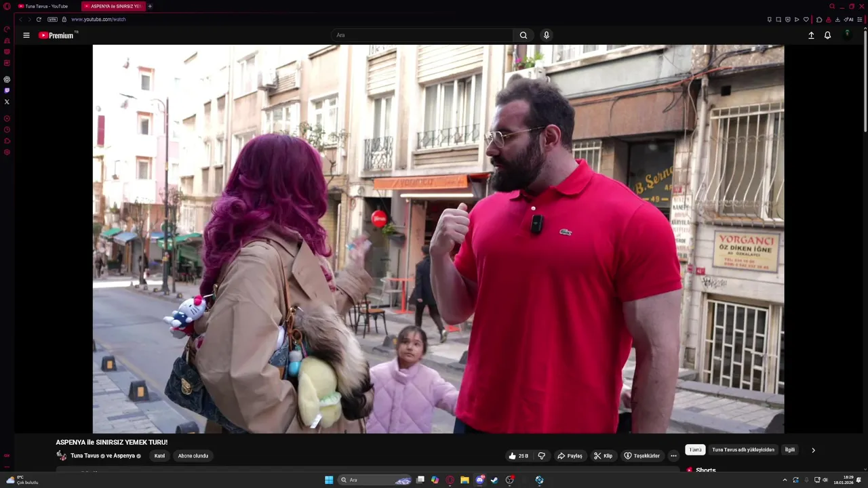Viewport: 868px width, 488px height.
Task: Open more actions three-dot menu
Action: (x=673, y=456)
